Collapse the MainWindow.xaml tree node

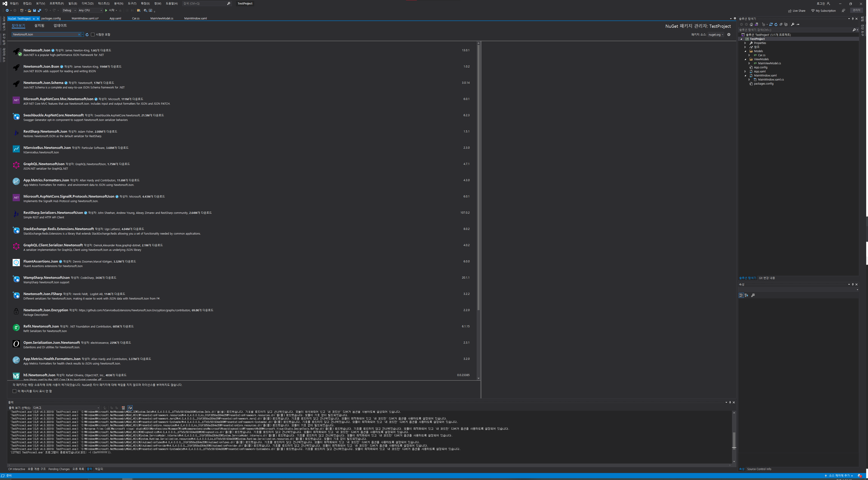745,76
